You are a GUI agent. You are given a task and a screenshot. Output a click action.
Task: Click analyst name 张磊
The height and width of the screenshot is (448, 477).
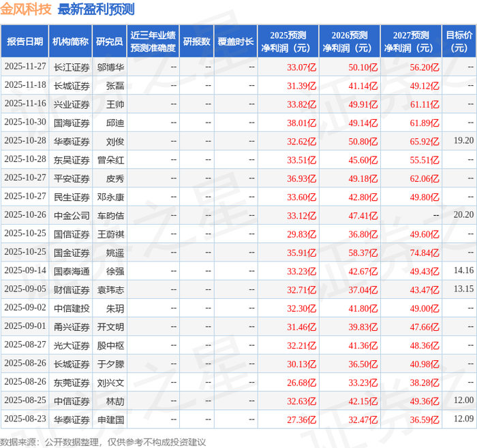click(115, 86)
